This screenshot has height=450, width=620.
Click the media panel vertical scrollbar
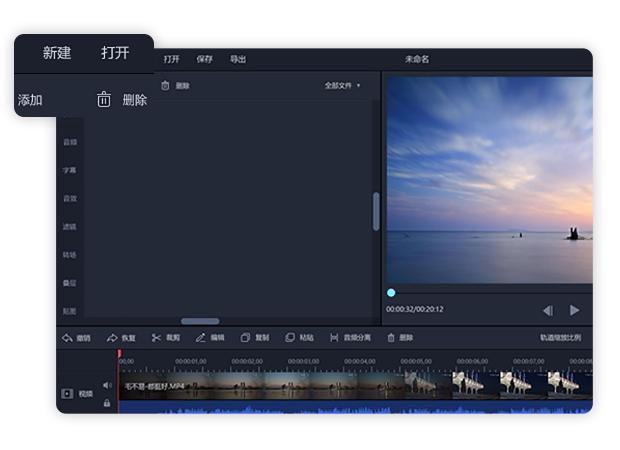tap(376, 212)
